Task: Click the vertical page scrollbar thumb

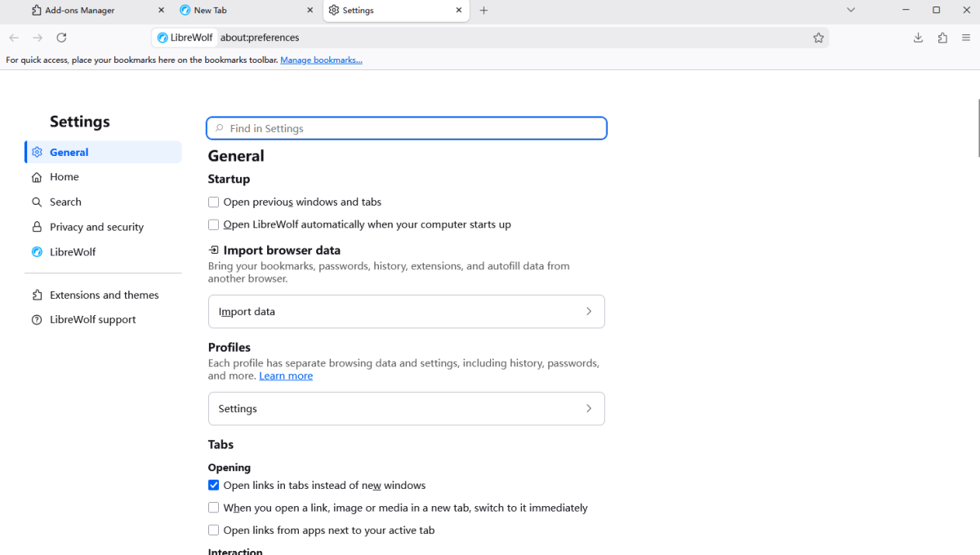Action: point(978,128)
